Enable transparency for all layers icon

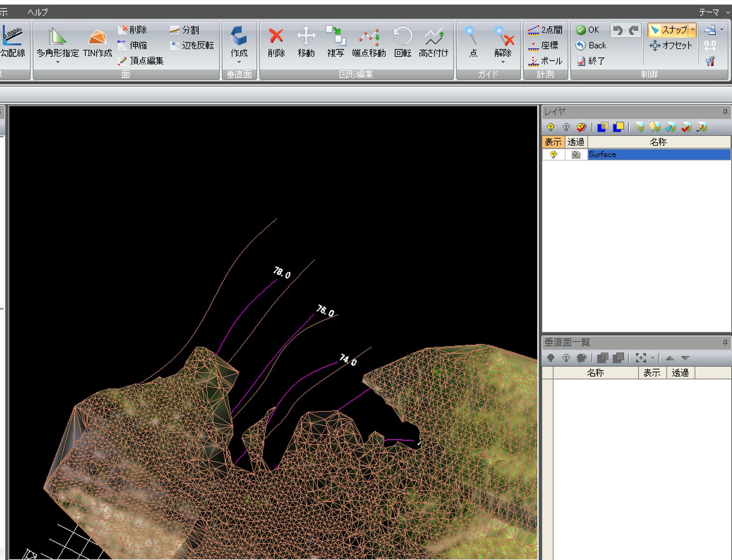[x=602, y=127]
